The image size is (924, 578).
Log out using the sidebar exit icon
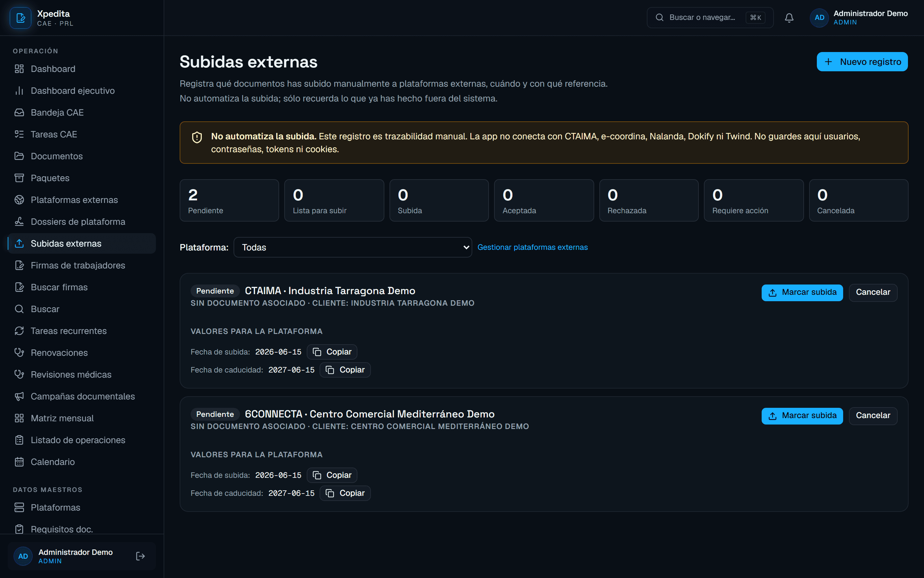[140, 556]
